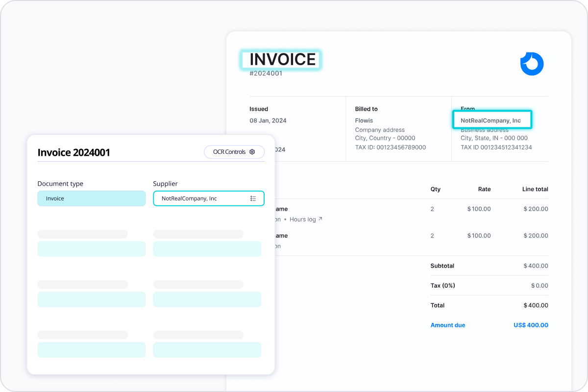Open the Hours log link

(x=303, y=219)
